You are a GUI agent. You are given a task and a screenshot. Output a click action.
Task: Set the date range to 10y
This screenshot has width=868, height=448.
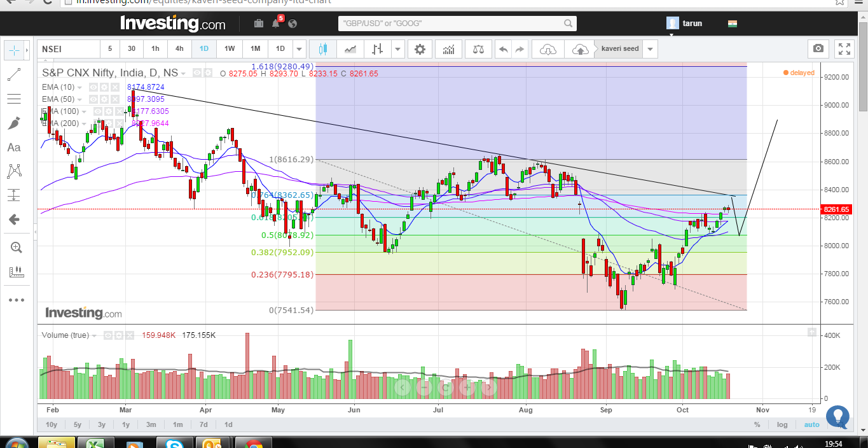tap(52, 424)
